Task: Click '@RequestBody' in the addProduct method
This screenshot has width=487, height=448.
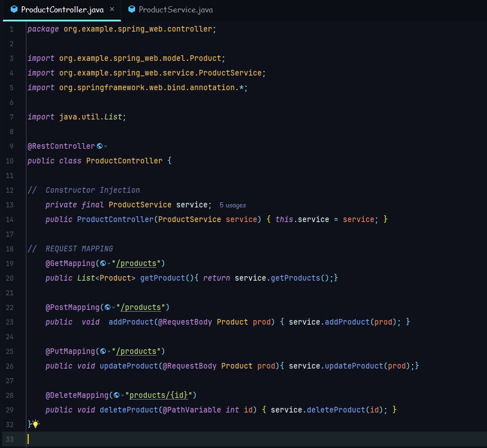Action: pos(185,322)
